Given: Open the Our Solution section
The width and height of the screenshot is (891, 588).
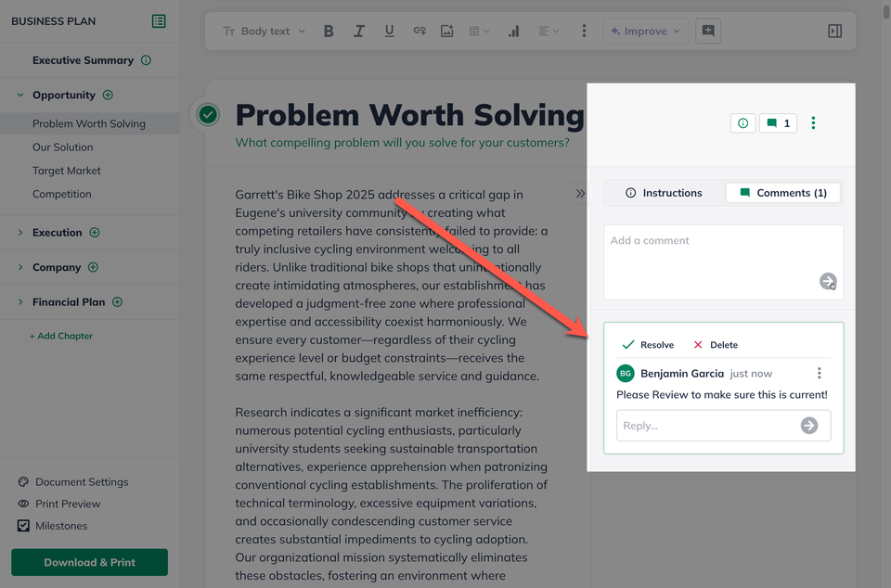Looking at the screenshot, I should tap(62, 147).
